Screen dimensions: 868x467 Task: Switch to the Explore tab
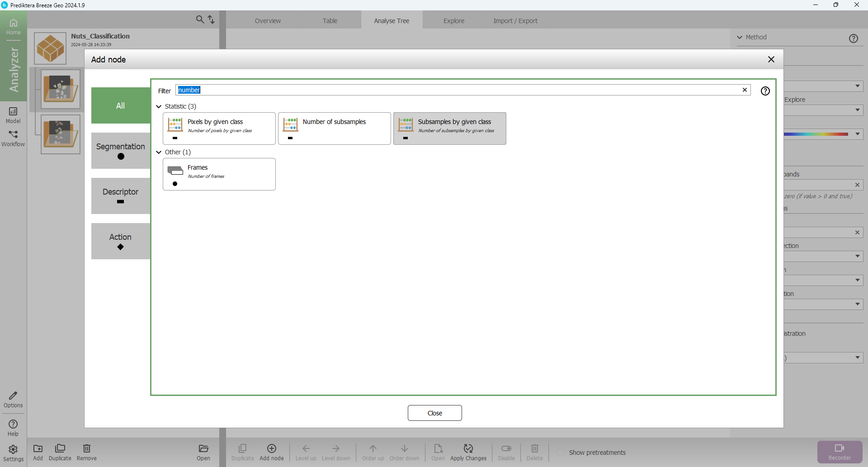[x=453, y=21]
